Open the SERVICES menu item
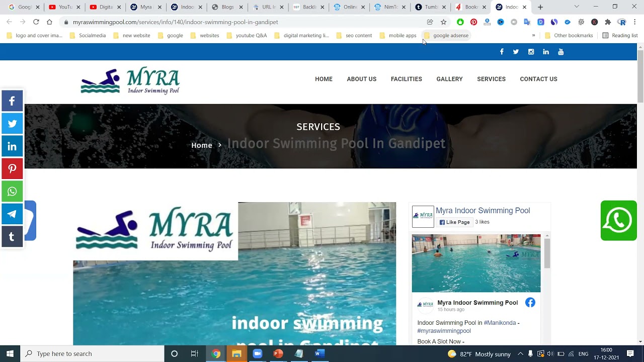The image size is (644, 362). [x=491, y=79]
